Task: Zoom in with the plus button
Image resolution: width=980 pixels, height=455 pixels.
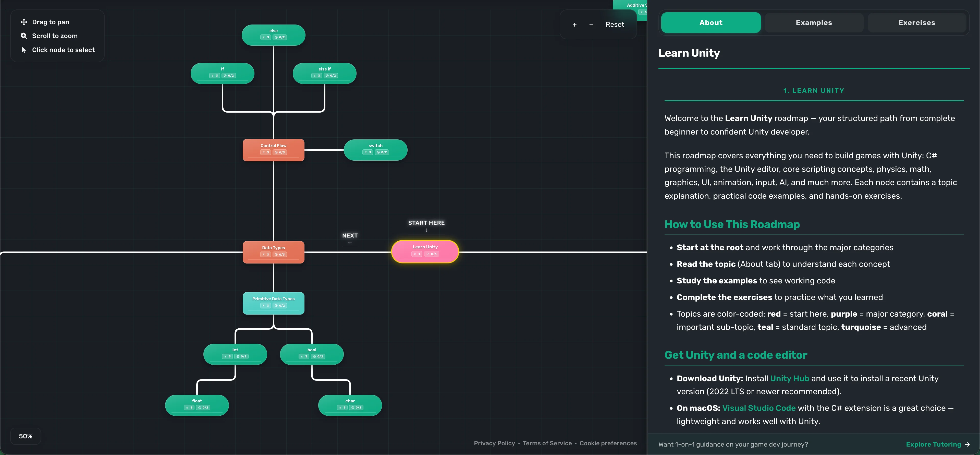Action: click(x=574, y=24)
